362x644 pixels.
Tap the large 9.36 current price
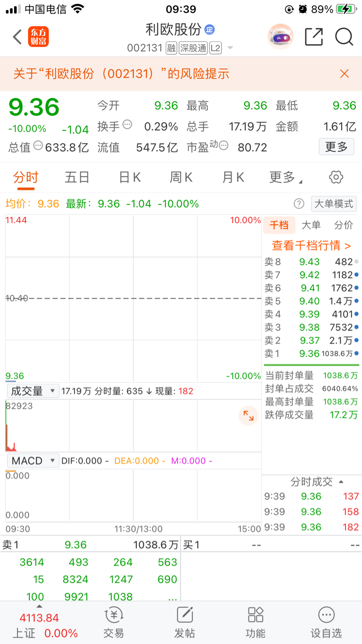34,107
